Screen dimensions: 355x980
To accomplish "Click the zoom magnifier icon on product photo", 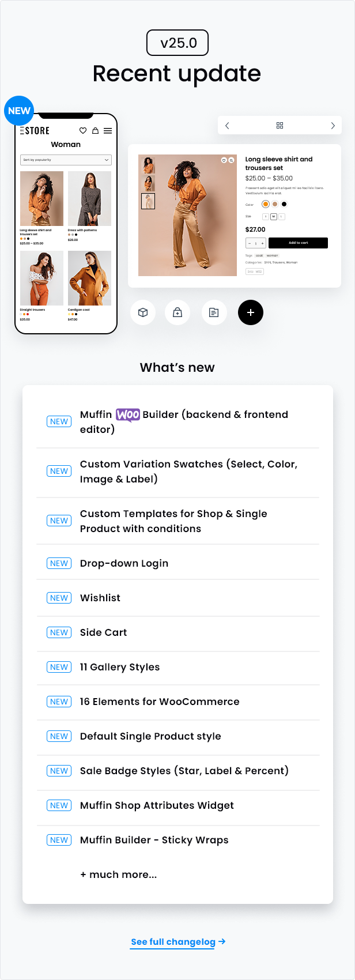I will click(x=231, y=160).
